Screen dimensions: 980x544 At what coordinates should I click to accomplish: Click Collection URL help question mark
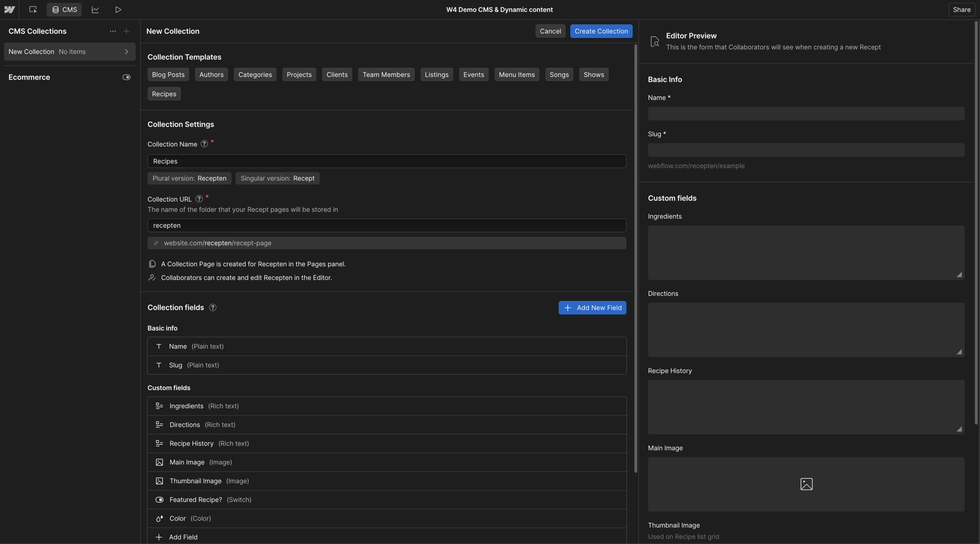199,199
